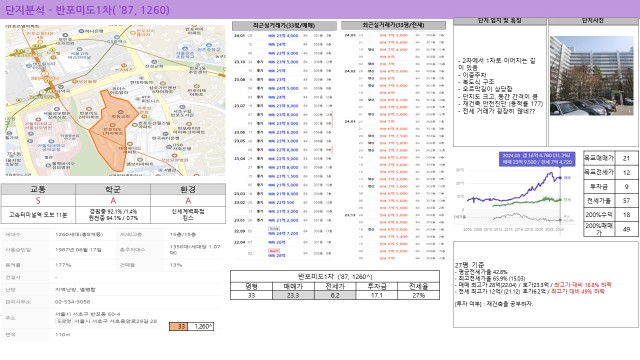
Task: Click the 학군 column header
Action: [x=113, y=189]
